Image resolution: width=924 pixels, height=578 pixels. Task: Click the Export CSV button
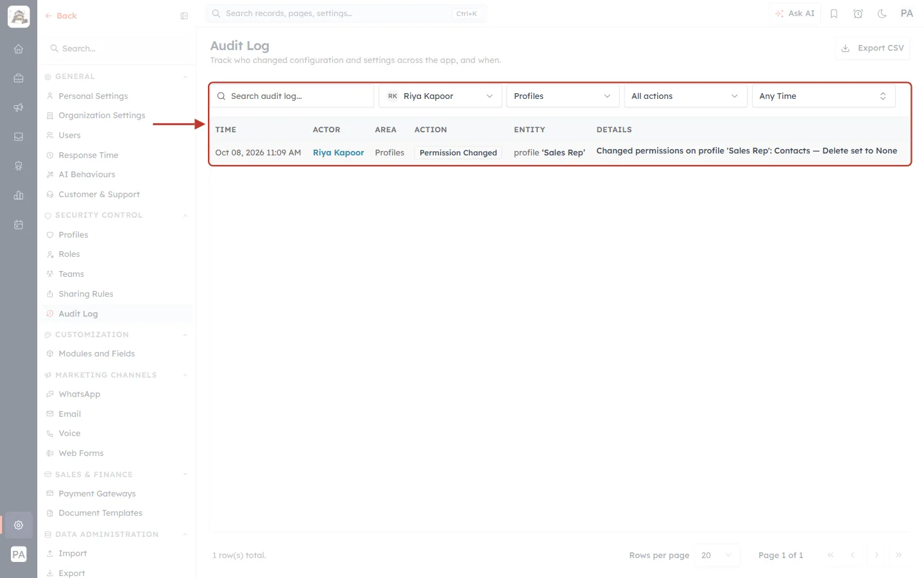[x=873, y=48]
